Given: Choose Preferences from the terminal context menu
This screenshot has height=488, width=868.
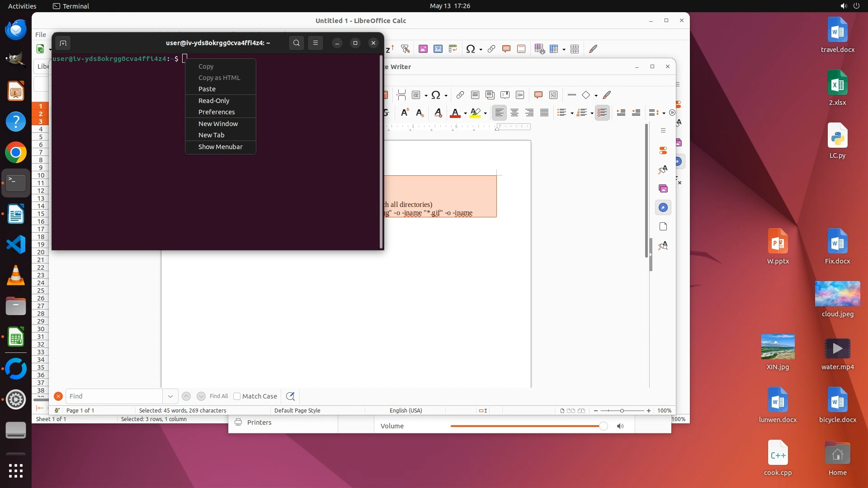Looking at the screenshot, I should [217, 112].
